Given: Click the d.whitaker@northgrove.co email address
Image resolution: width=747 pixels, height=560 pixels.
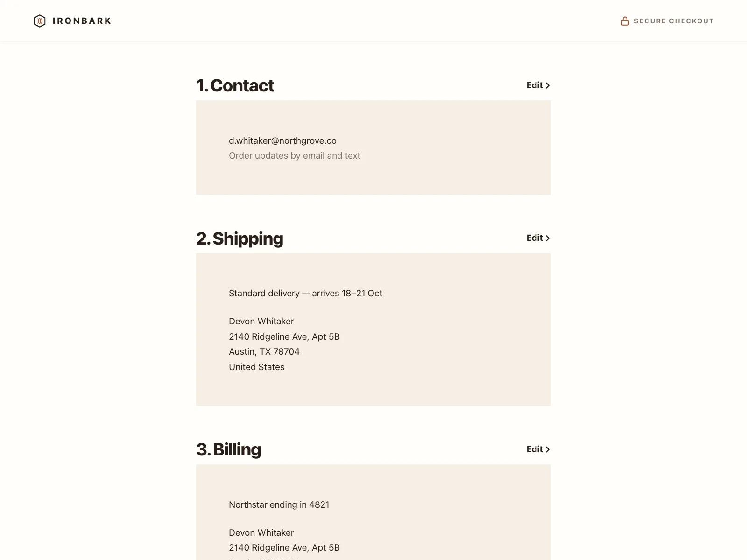Looking at the screenshot, I should pyautogui.click(x=282, y=140).
